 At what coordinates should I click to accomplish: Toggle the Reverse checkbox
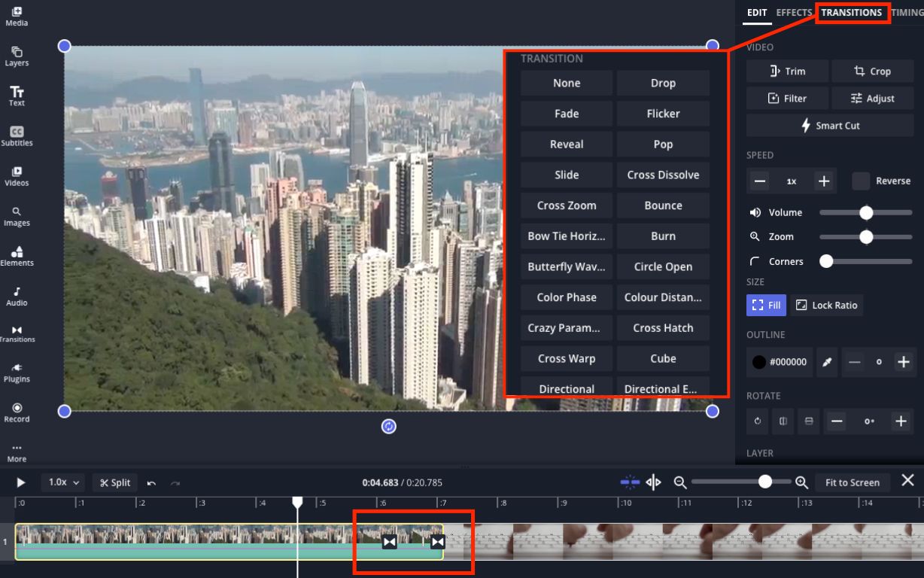point(861,181)
